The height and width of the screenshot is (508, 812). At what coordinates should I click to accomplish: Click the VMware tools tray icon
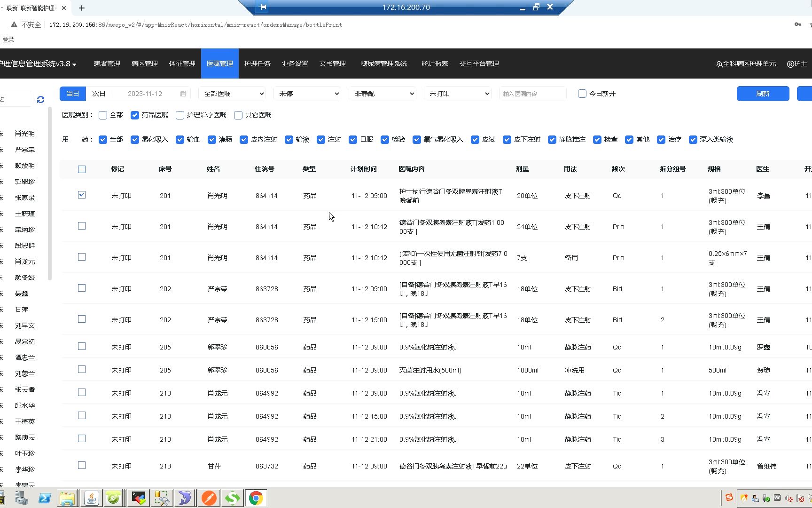777,498
